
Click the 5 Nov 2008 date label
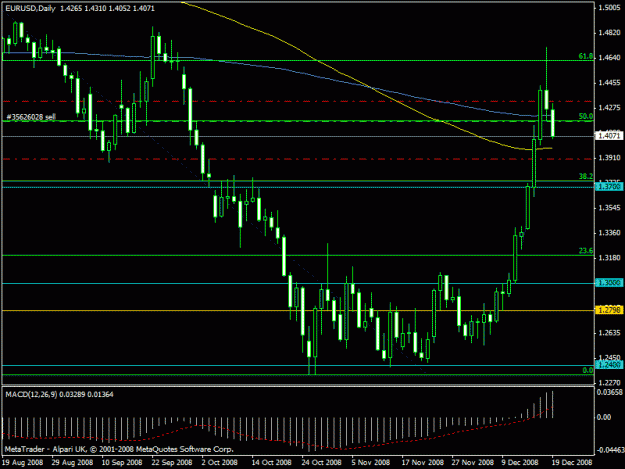pos(371,462)
